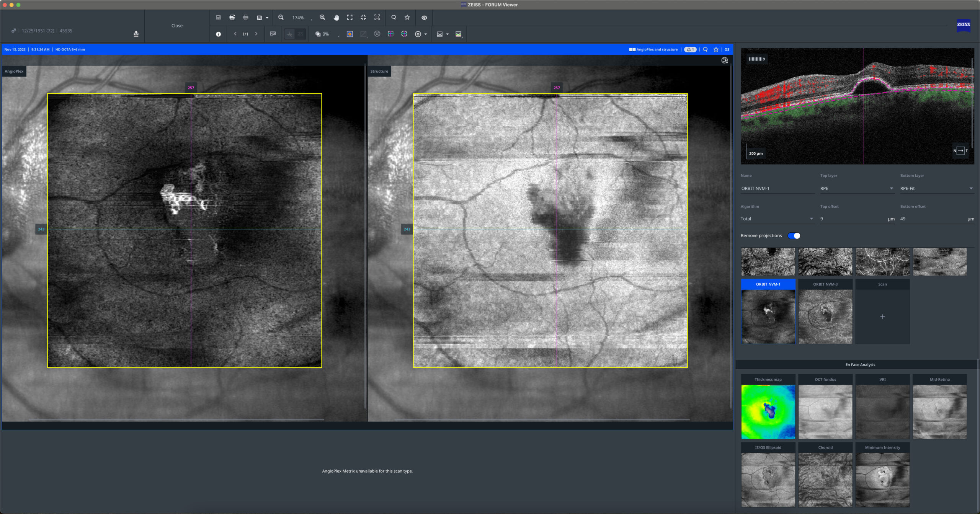The image size is (980, 514).
Task: Open the save options dropdown arrow
Action: [267, 18]
